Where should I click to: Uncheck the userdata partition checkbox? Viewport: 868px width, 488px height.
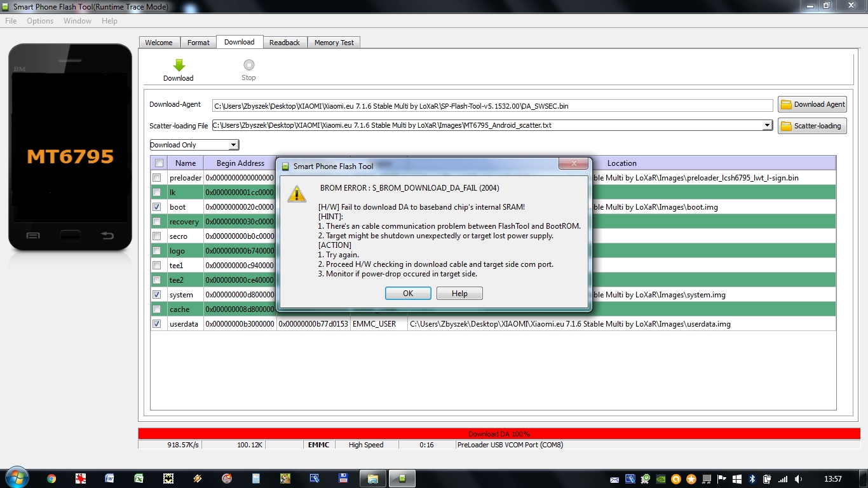pyautogui.click(x=157, y=324)
